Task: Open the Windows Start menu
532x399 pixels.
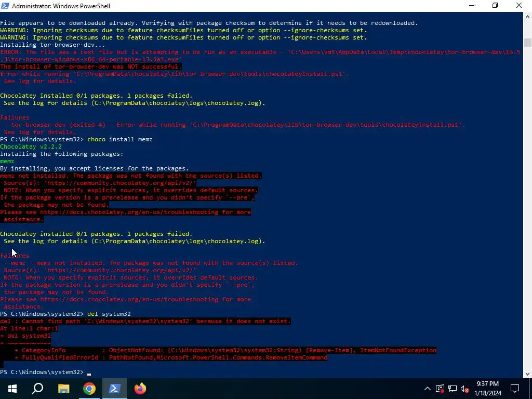Action: [12, 389]
